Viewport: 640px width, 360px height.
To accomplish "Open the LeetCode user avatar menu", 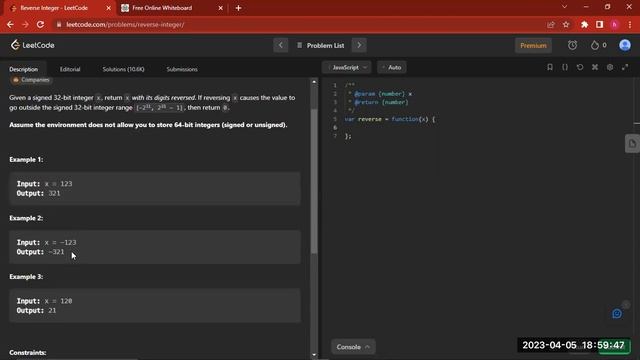I will point(625,45).
